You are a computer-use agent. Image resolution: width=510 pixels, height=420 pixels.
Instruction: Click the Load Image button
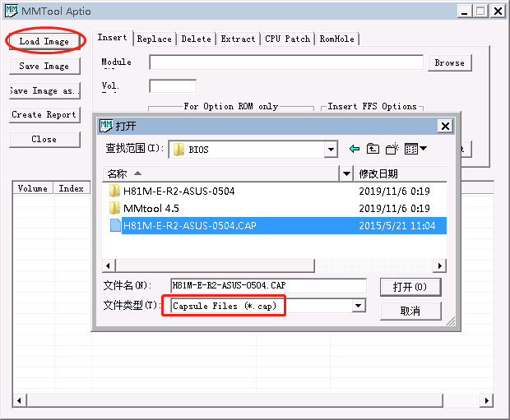click(x=44, y=41)
